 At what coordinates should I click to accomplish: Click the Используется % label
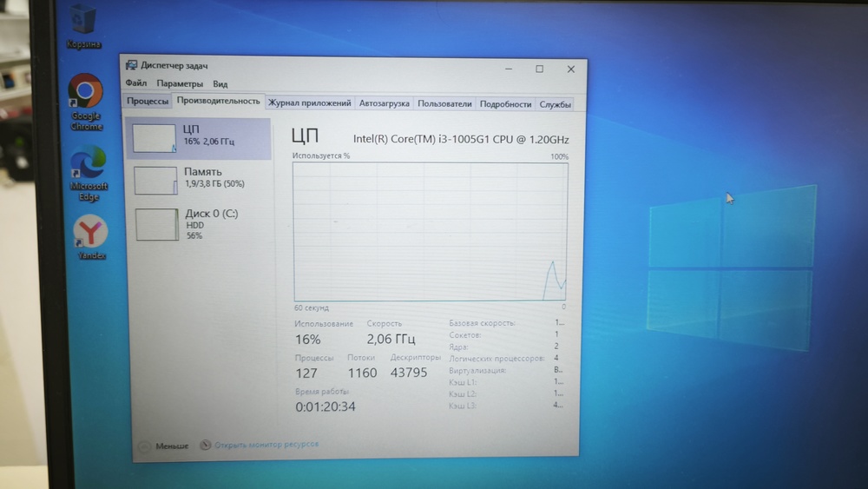tap(321, 155)
